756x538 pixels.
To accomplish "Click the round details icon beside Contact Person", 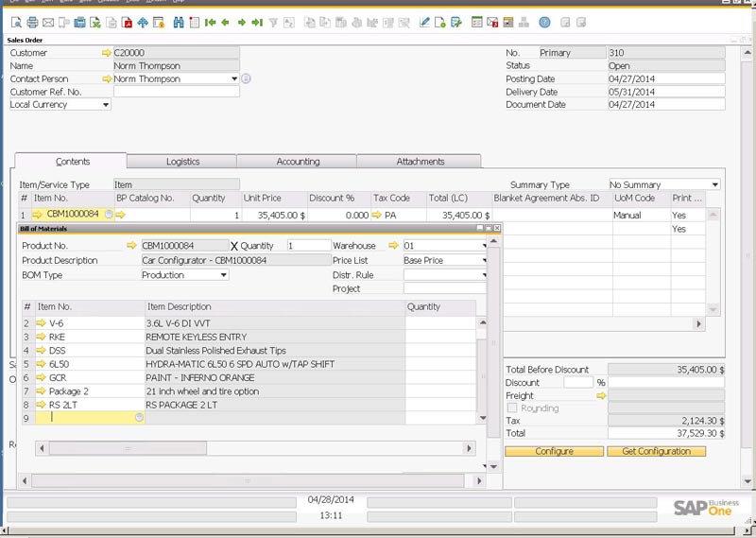I will pyautogui.click(x=246, y=78).
